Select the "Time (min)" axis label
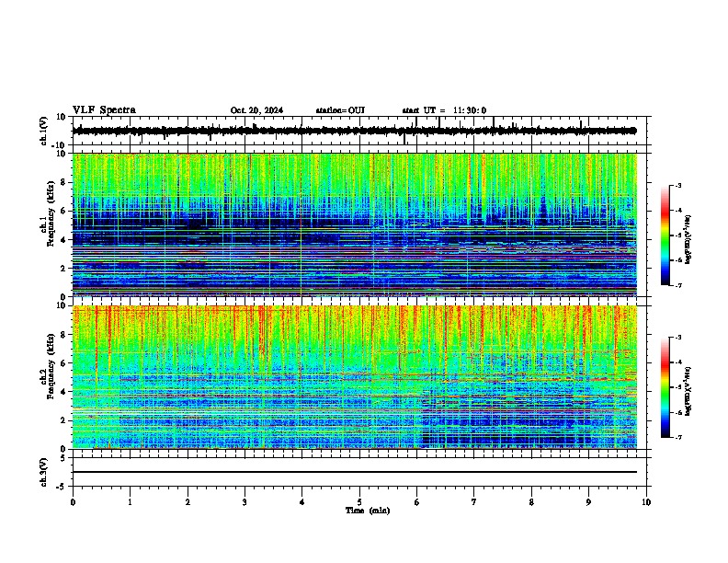This screenshot has height=563, width=728. (x=368, y=511)
